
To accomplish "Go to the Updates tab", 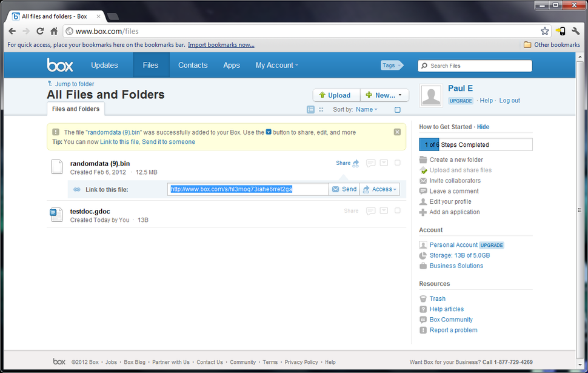I will click(x=104, y=65).
